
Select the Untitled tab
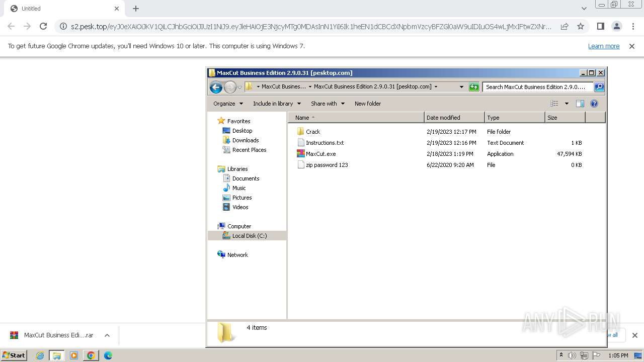(x=63, y=9)
